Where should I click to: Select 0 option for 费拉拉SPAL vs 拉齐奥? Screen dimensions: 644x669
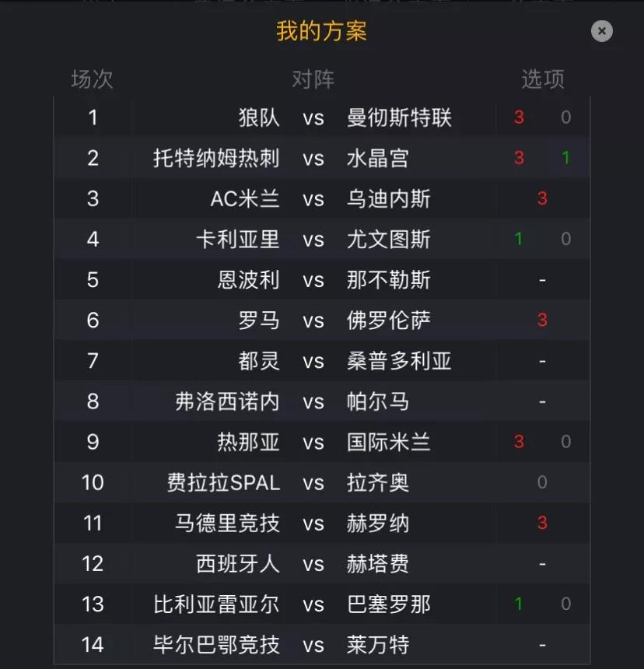(x=542, y=482)
